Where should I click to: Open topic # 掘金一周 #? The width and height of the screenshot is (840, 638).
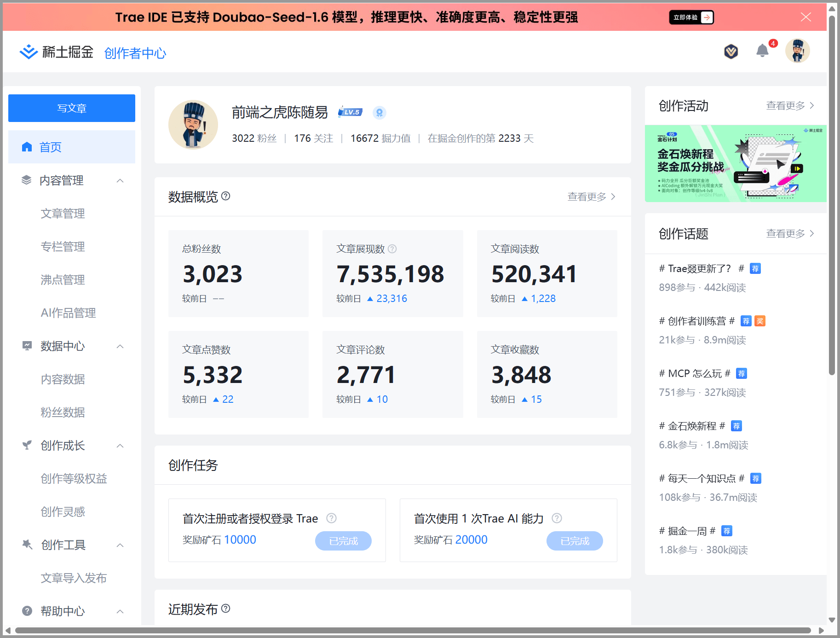tap(687, 531)
